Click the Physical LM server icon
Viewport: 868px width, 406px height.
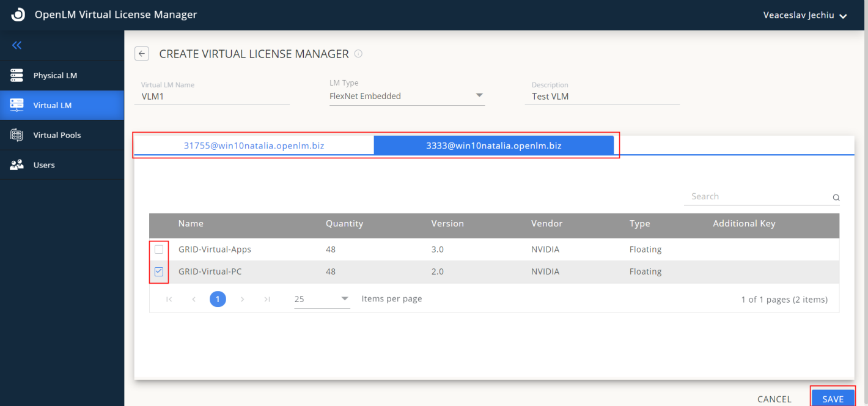coord(17,75)
